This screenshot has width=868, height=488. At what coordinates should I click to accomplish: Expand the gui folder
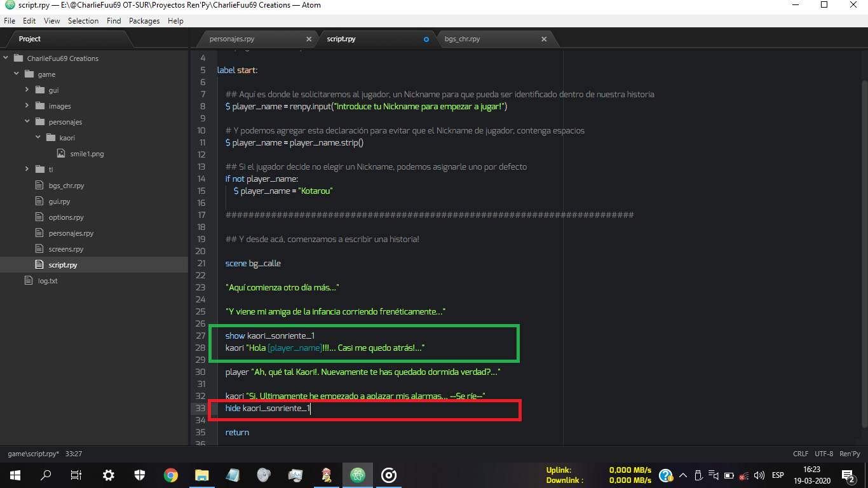[x=27, y=90]
